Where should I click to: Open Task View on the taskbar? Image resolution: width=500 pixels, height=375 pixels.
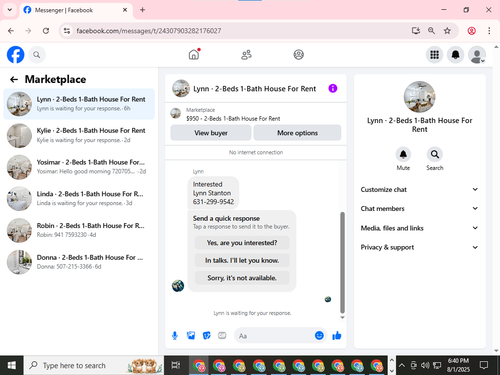click(x=176, y=365)
